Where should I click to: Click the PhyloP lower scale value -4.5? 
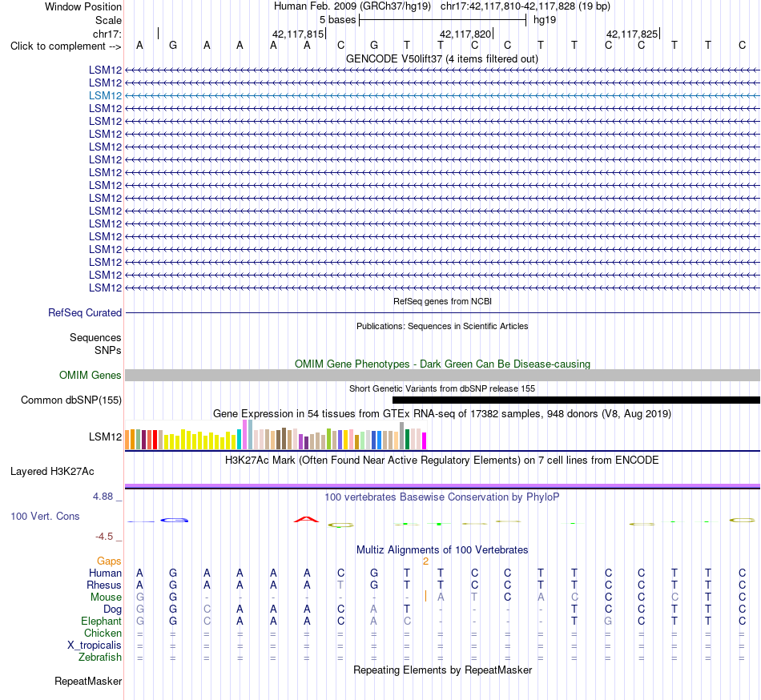[104, 536]
